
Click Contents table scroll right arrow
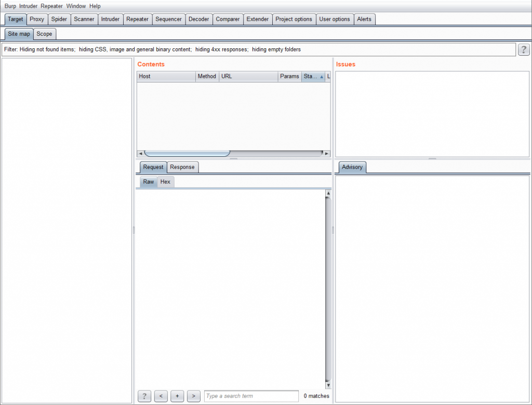point(327,154)
